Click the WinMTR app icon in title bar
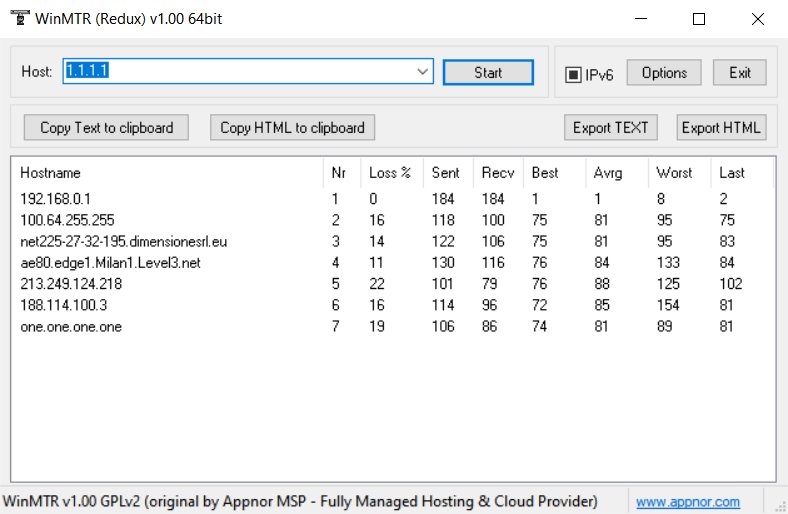This screenshot has height=514, width=788. (x=18, y=19)
